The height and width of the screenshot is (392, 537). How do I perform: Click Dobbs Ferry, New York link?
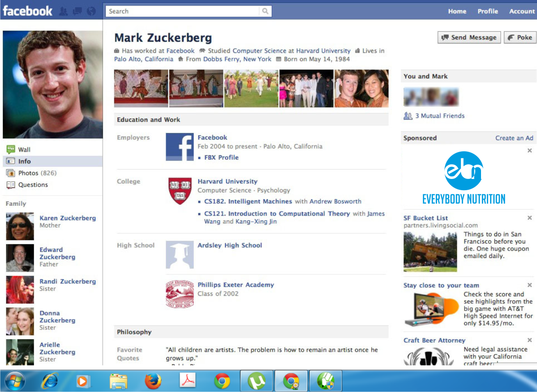tap(237, 59)
